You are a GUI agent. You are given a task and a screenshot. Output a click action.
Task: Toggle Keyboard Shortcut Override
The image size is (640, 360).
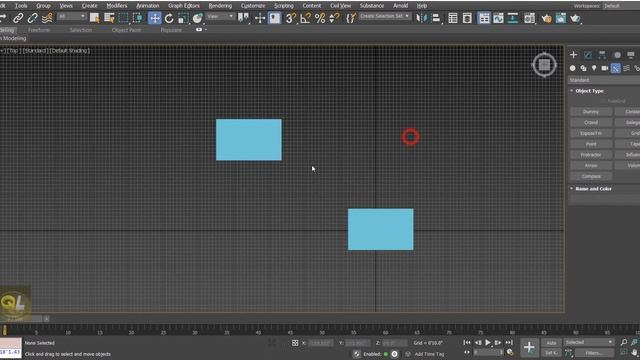point(275,18)
